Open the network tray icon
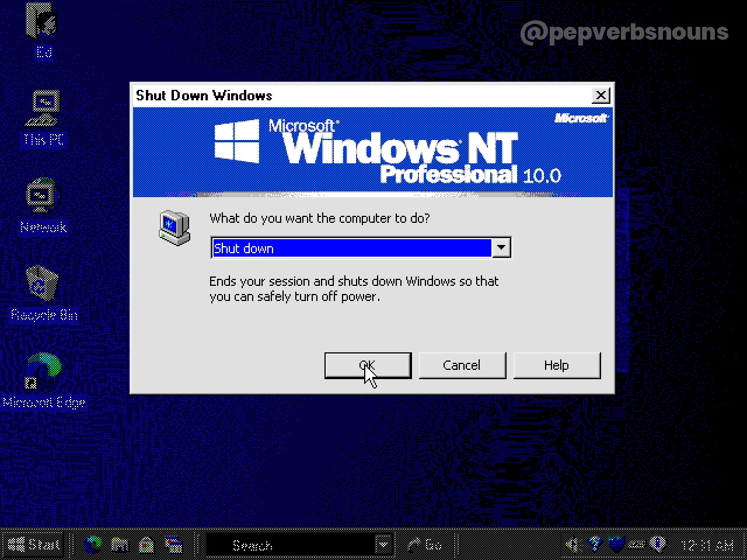Viewport: 747px width, 560px height. point(595,545)
